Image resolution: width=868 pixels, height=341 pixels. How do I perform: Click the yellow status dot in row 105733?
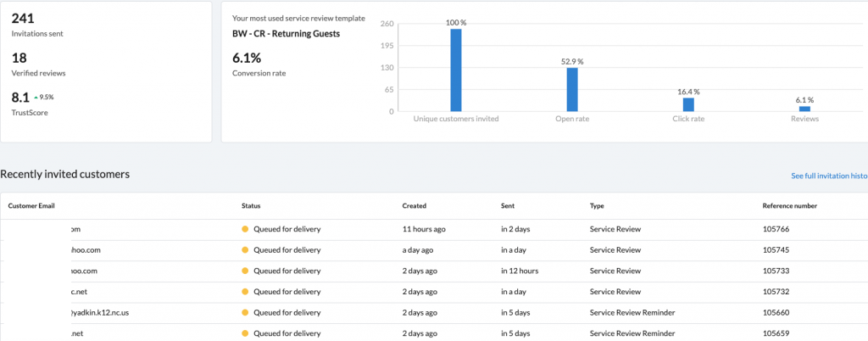(246, 271)
